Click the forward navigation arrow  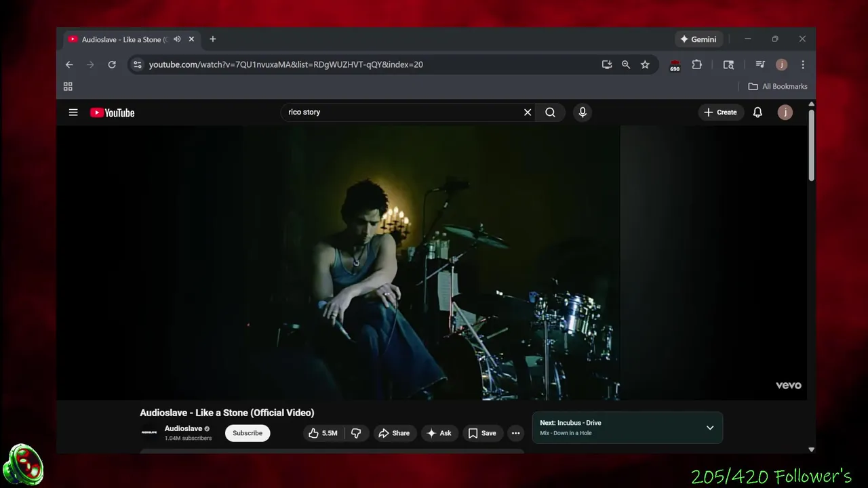click(90, 64)
